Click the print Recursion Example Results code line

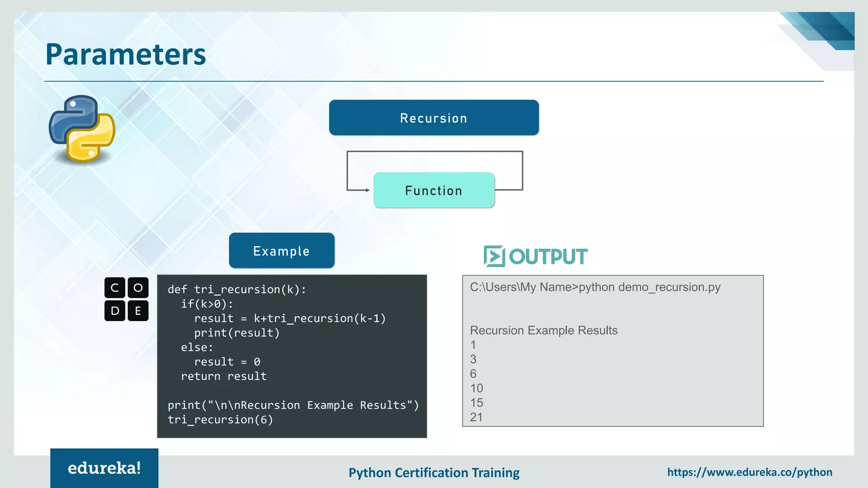pos(293,405)
